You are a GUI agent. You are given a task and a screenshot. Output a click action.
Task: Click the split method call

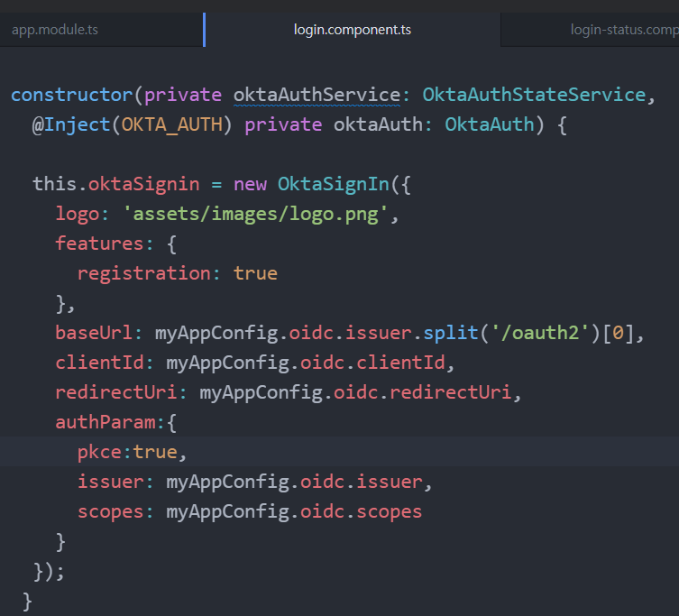tap(450, 333)
